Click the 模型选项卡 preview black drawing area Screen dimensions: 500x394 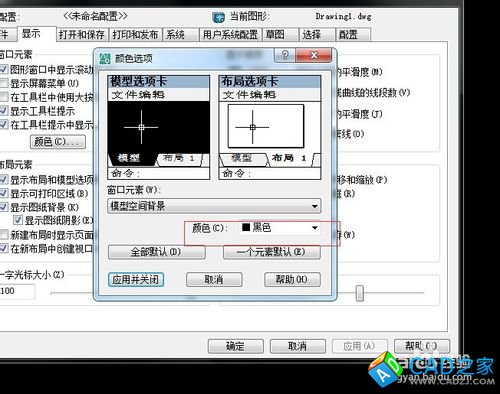pos(159,127)
